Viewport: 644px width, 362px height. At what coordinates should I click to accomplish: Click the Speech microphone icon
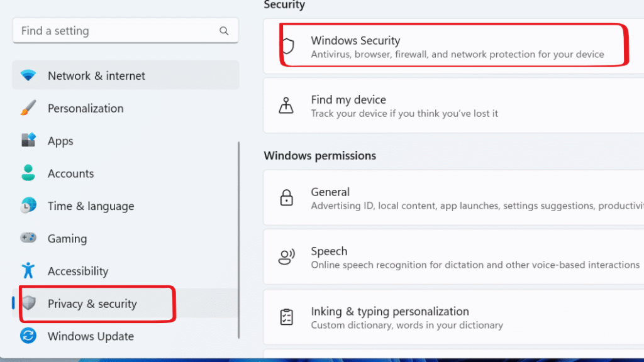tap(286, 257)
